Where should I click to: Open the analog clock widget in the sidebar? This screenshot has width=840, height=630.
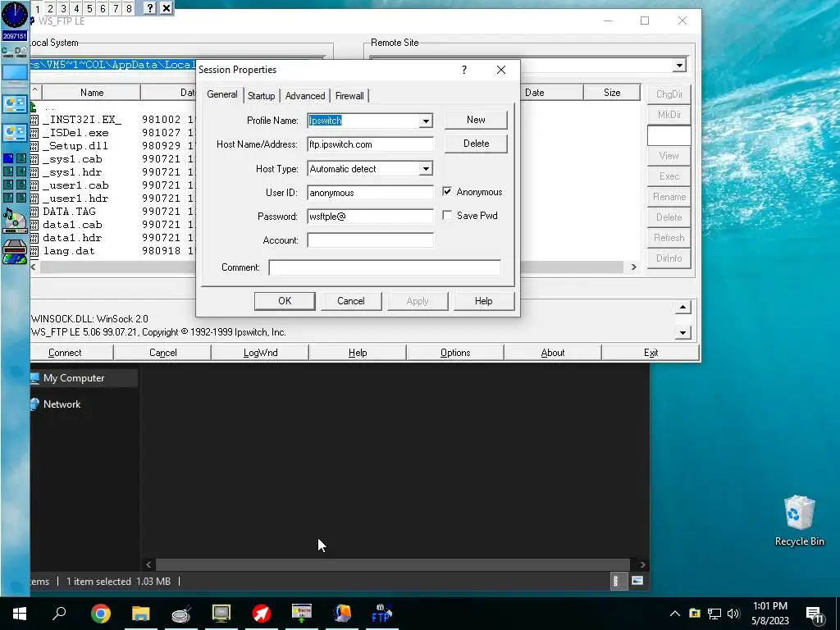[15, 15]
